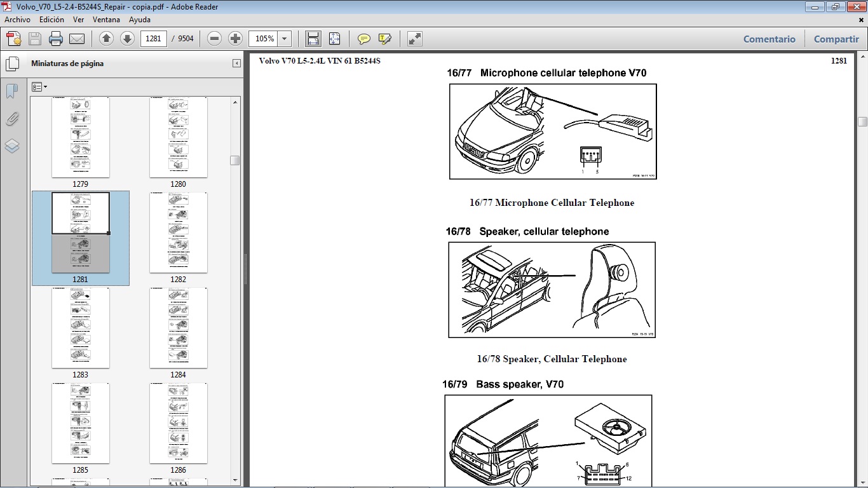Click the Create PDF online icon
The height and width of the screenshot is (488, 868).
(x=13, y=39)
